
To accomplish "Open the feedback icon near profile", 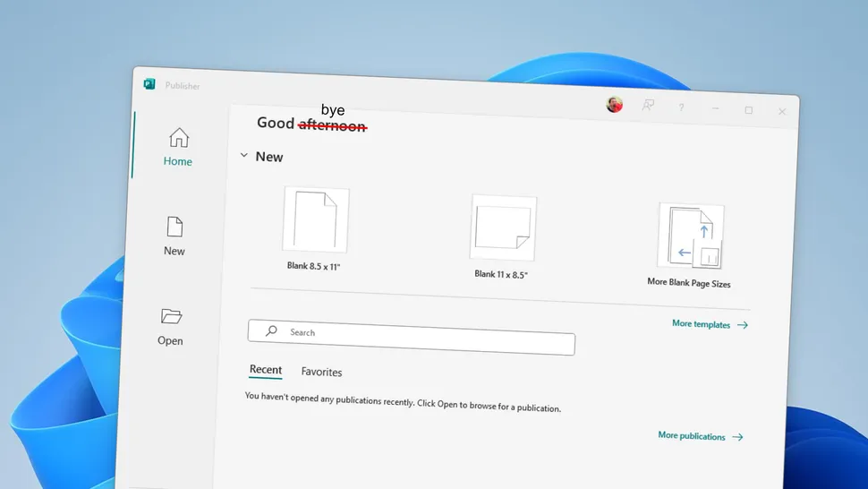I will pyautogui.click(x=648, y=105).
